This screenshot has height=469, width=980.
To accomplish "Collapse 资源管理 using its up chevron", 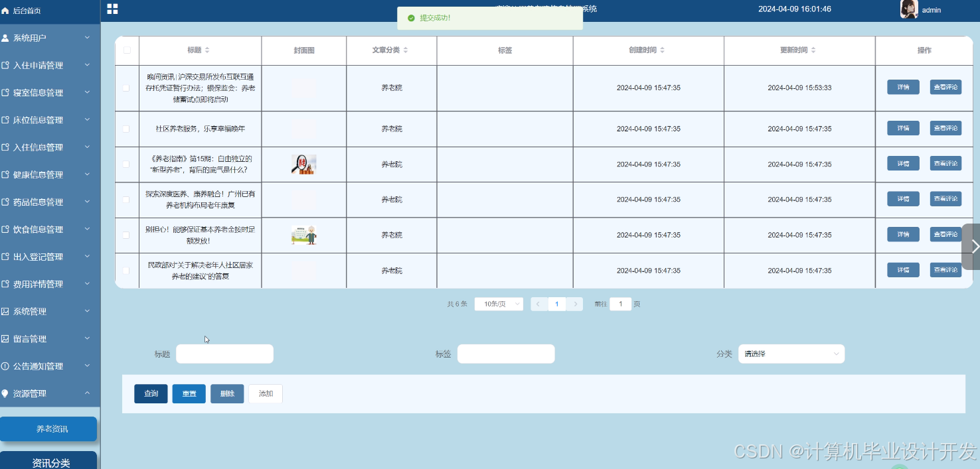I will click(x=87, y=393).
